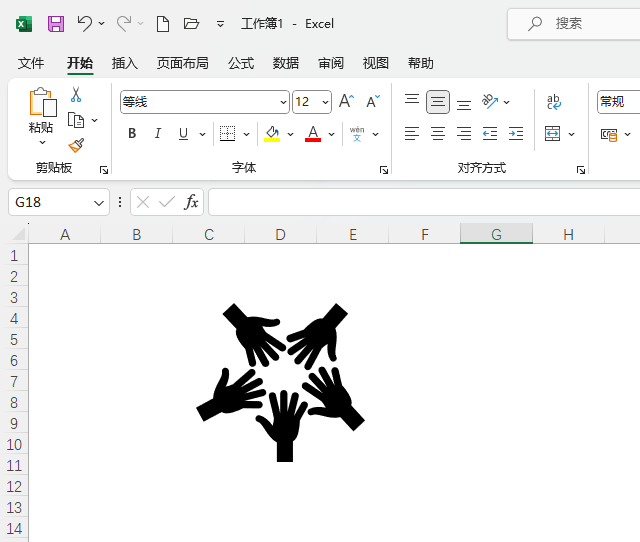Click the Cut scissors icon
The height and width of the screenshot is (542, 640).
point(76,94)
